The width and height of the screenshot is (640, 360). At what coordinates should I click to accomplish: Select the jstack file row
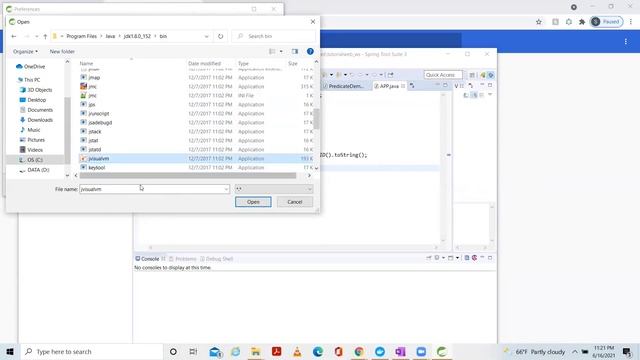pyautogui.click(x=196, y=131)
